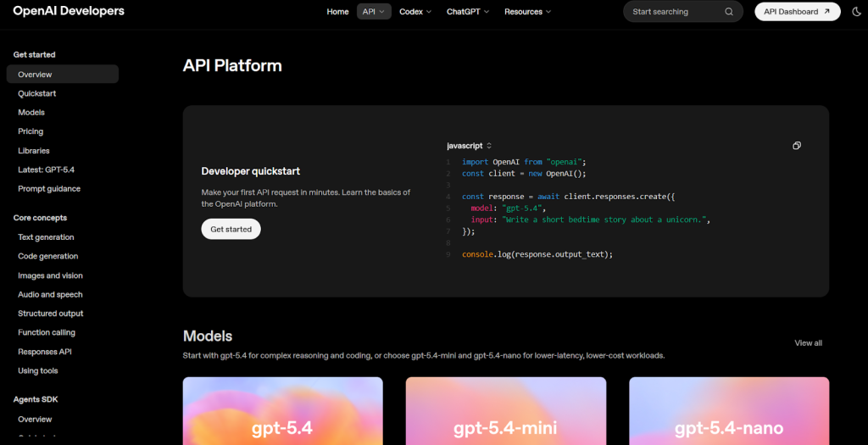Click the View all models link
The width and height of the screenshot is (868, 445).
808,343
